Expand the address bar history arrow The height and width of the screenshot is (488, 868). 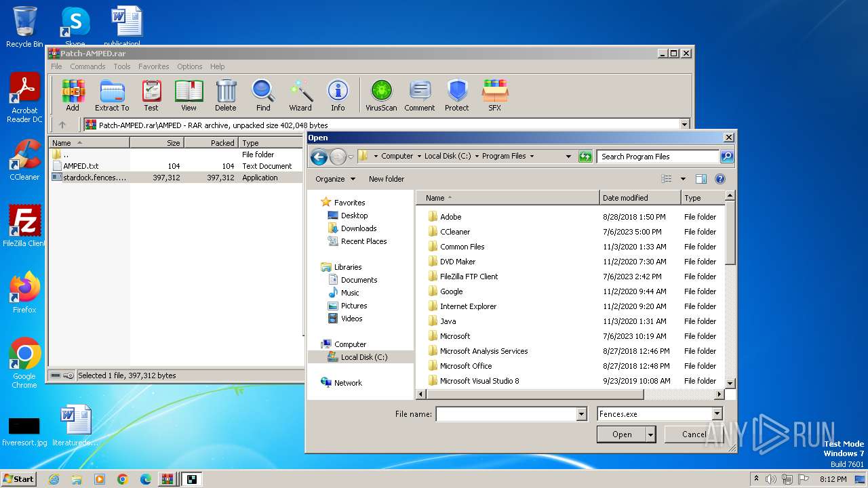568,157
